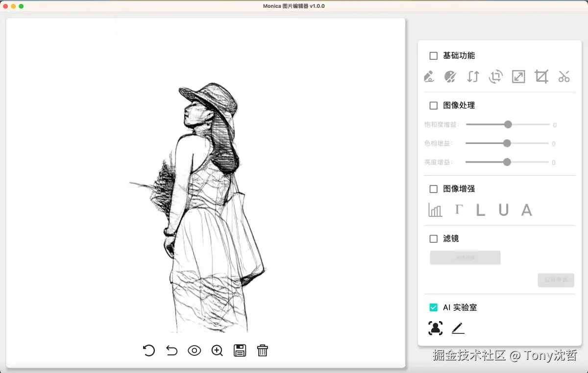Click the flip arrows icon

473,76
